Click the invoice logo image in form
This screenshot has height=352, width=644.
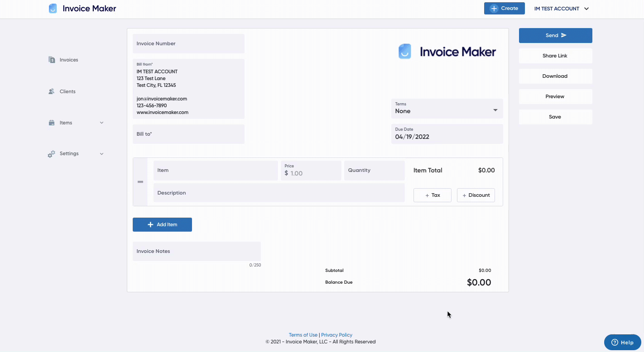pos(447,52)
